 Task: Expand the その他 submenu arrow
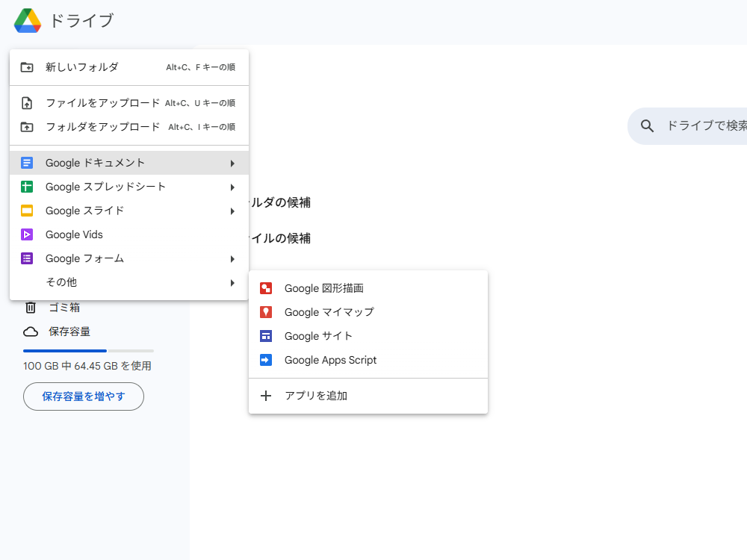tap(232, 283)
